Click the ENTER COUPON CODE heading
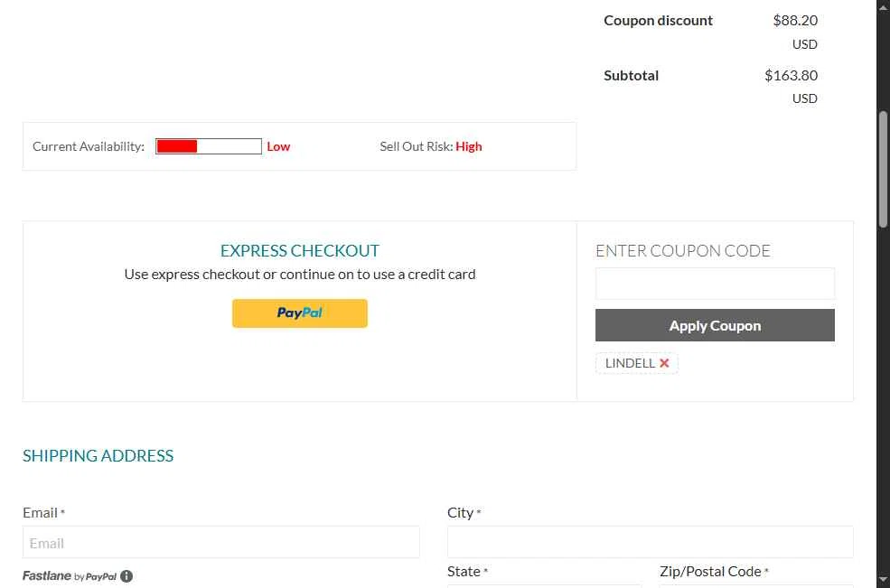Screen dimensions: 890x588 (683, 250)
